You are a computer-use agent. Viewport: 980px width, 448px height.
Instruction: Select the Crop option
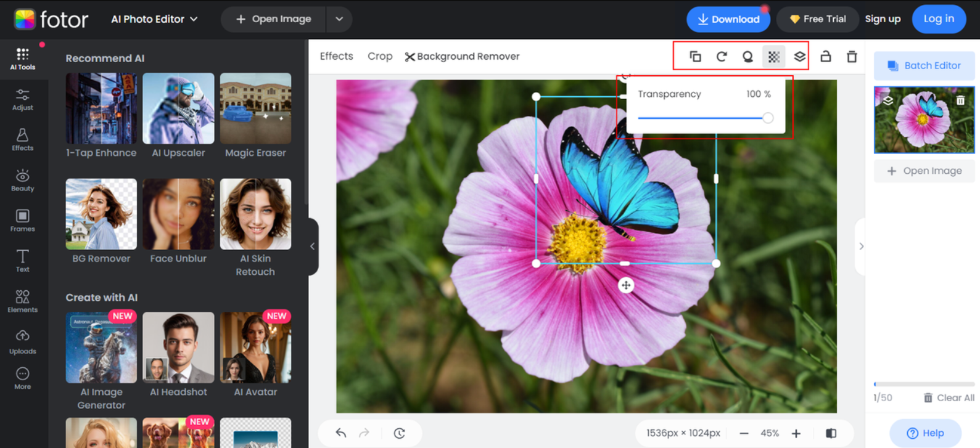coord(380,56)
